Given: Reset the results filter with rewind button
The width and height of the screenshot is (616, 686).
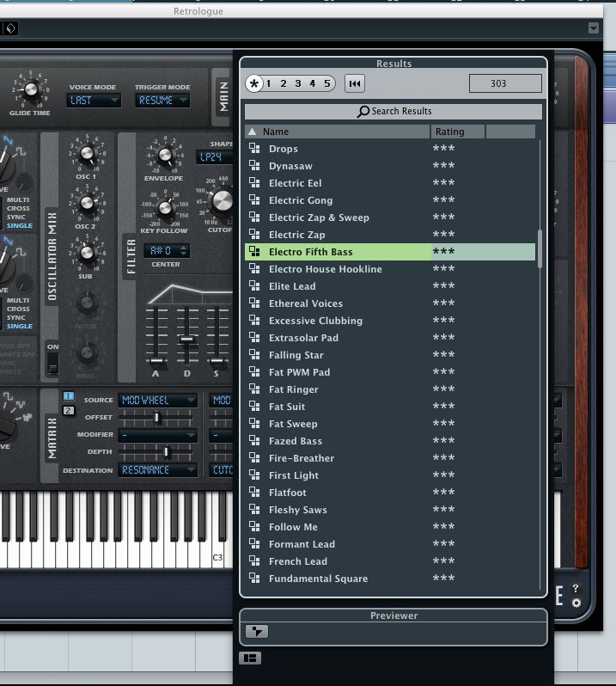Looking at the screenshot, I should click(355, 83).
